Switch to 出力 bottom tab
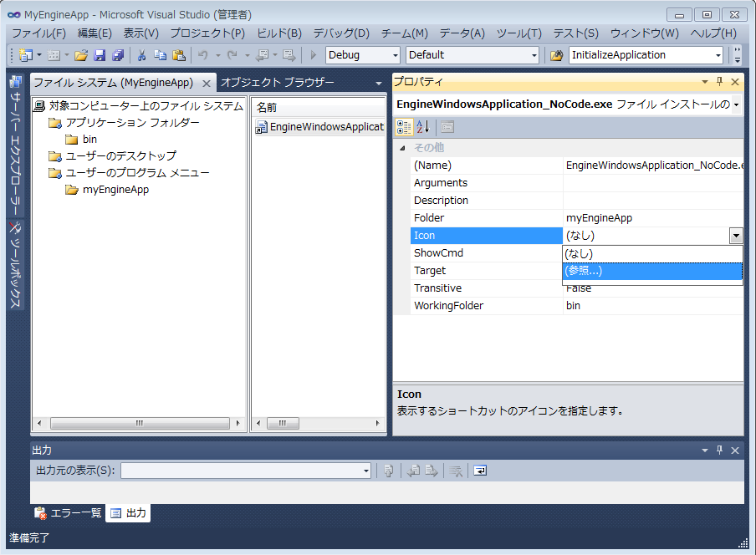The height and width of the screenshot is (555, 756). click(128, 513)
